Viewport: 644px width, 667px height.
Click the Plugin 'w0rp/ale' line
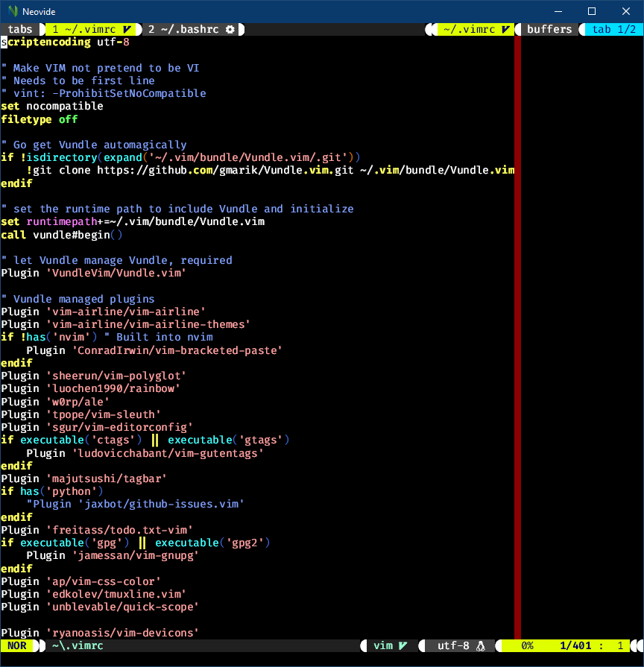coord(55,402)
